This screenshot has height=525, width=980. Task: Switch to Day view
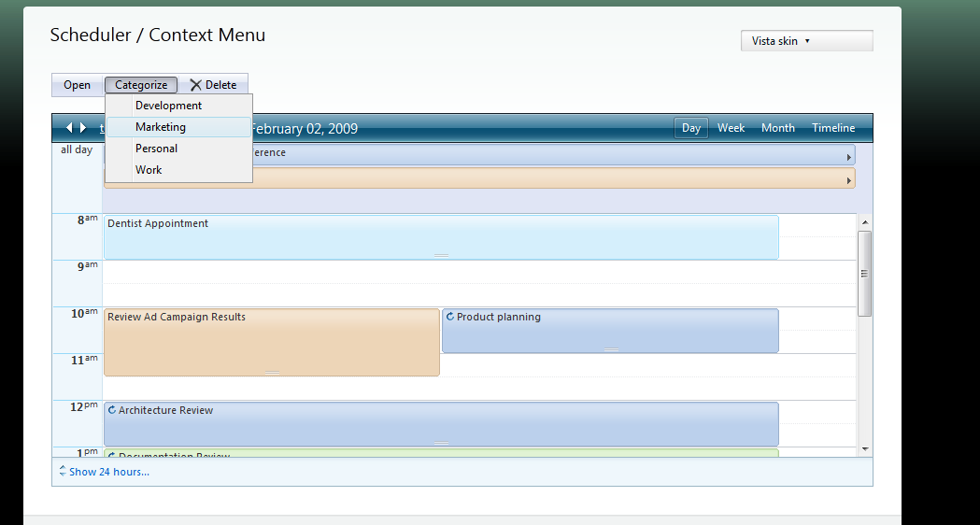(691, 128)
